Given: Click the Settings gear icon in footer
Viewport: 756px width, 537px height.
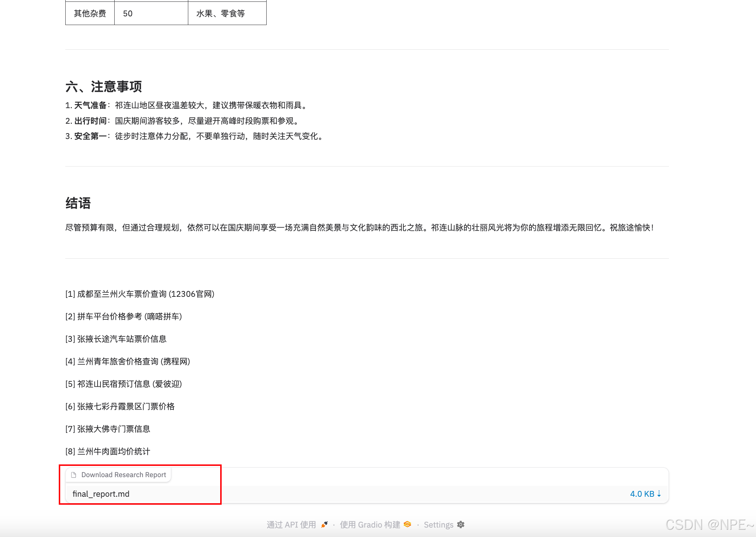Looking at the screenshot, I should [x=461, y=525].
